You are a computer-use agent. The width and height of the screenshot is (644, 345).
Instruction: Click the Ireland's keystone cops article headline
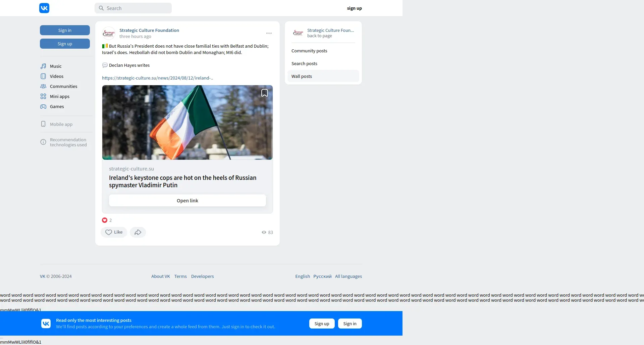(x=182, y=181)
